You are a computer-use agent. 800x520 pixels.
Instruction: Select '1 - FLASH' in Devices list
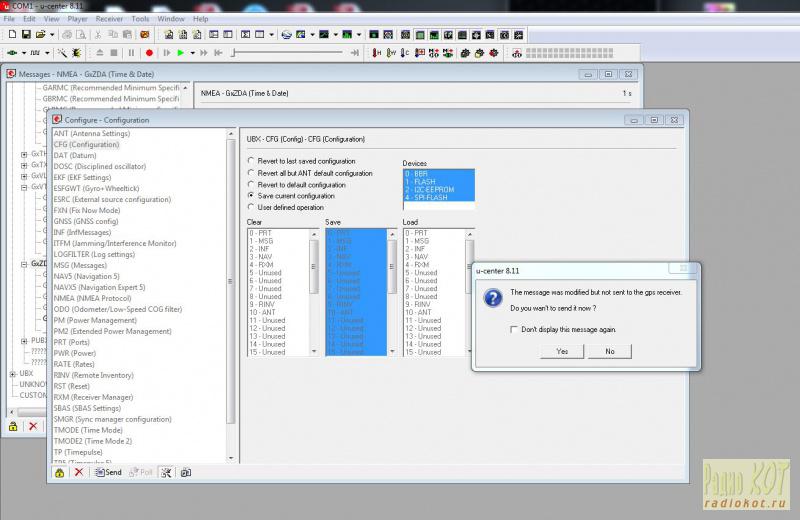click(x=438, y=182)
